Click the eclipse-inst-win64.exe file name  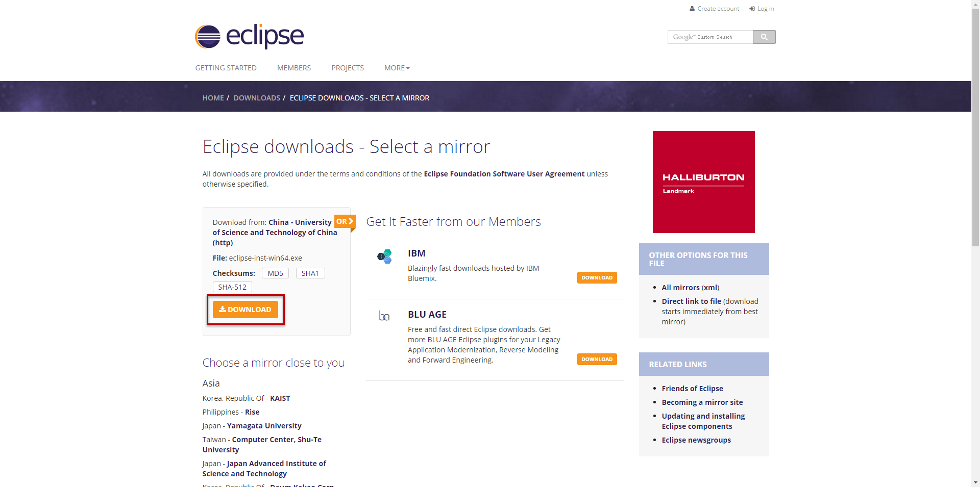tap(265, 258)
